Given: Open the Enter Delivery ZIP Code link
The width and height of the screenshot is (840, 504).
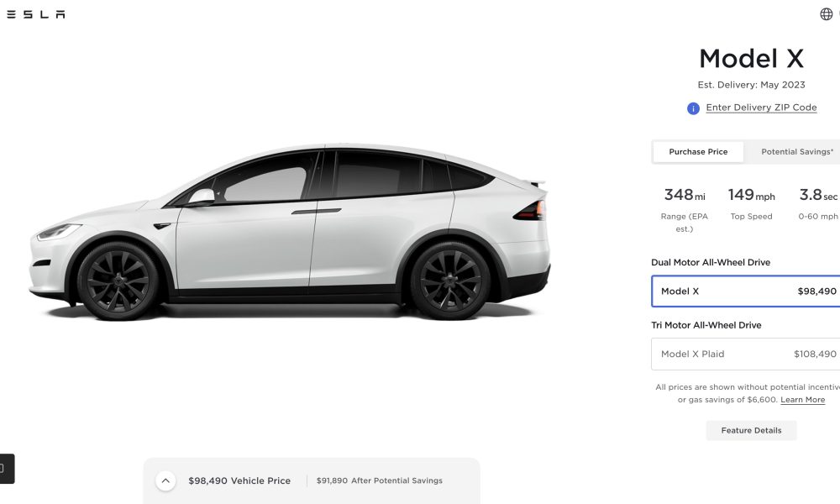Looking at the screenshot, I should (x=761, y=108).
